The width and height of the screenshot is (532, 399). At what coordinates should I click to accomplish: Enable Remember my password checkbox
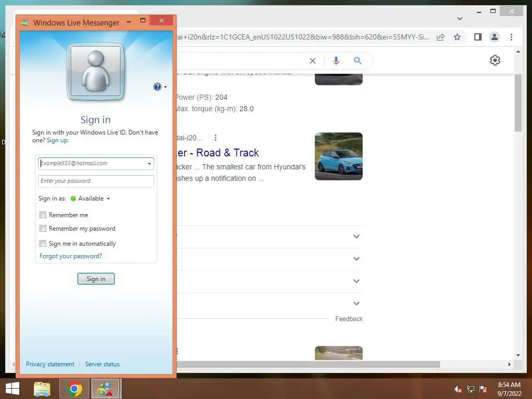tap(43, 229)
